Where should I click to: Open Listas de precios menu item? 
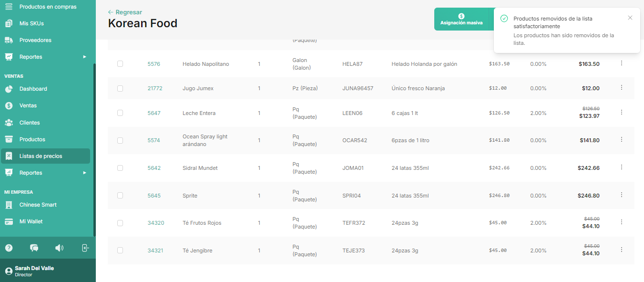(x=45, y=156)
